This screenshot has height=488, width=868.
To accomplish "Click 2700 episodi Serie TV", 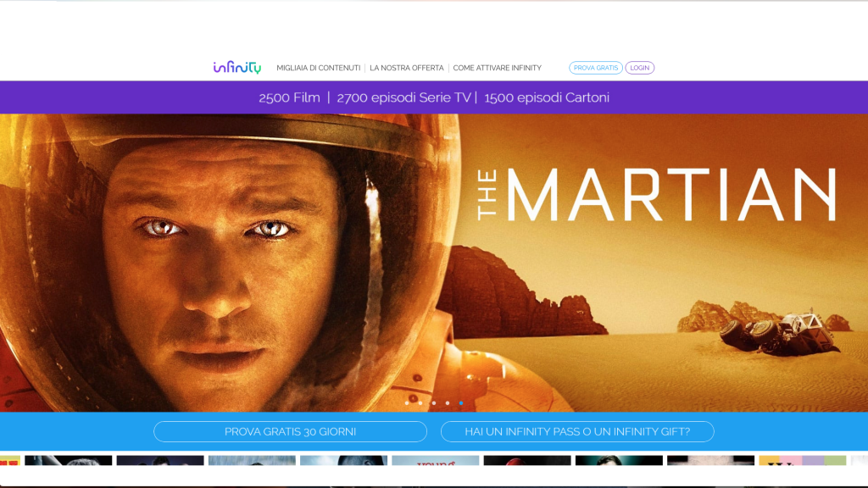I will 403,97.
